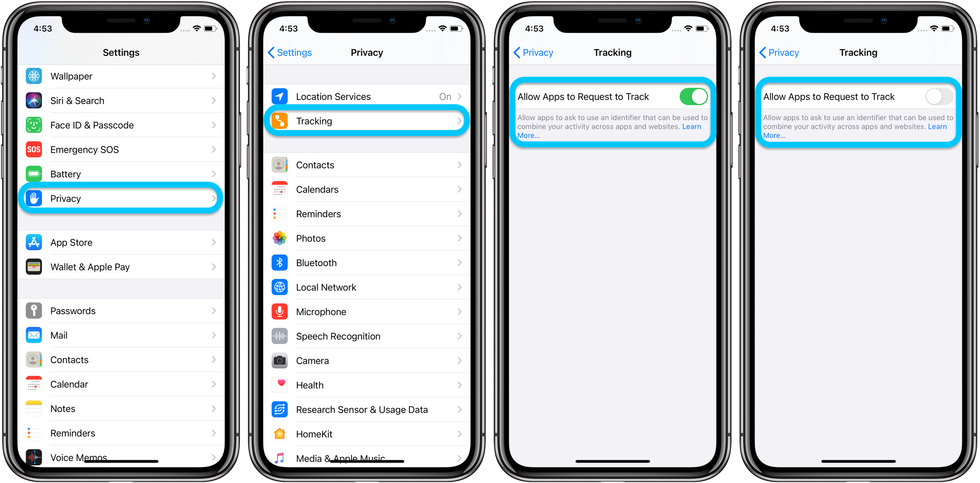The width and height of the screenshot is (980, 483).
Task: Tap the Battery settings icon
Action: (x=32, y=173)
